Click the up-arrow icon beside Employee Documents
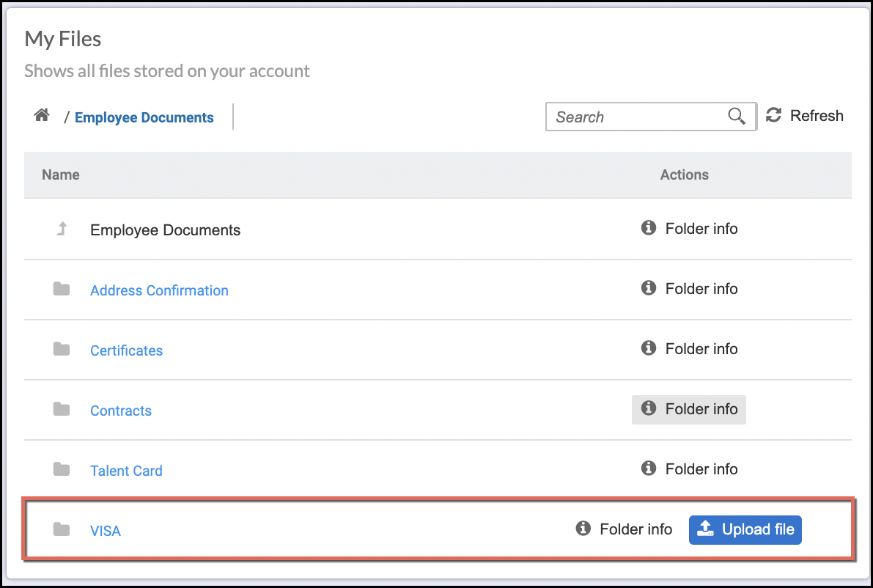Viewport: 873px width, 588px height. click(x=62, y=229)
